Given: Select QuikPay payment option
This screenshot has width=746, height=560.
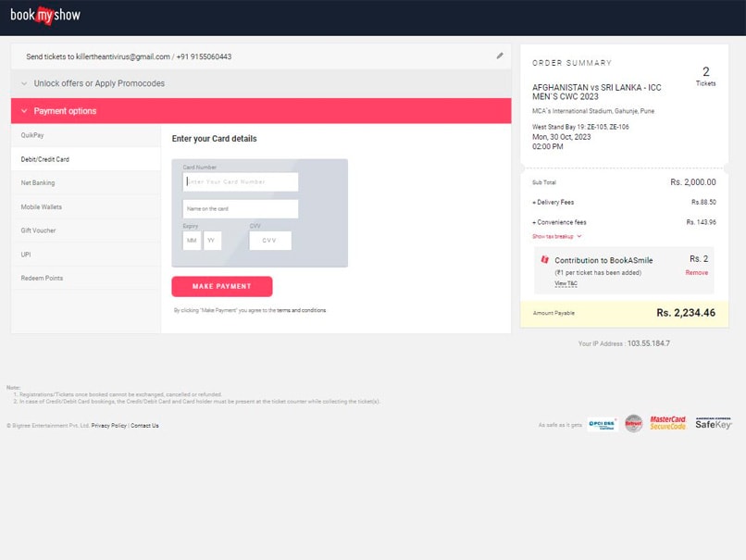Looking at the screenshot, I should pyautogui.click(x=86, y=135).
